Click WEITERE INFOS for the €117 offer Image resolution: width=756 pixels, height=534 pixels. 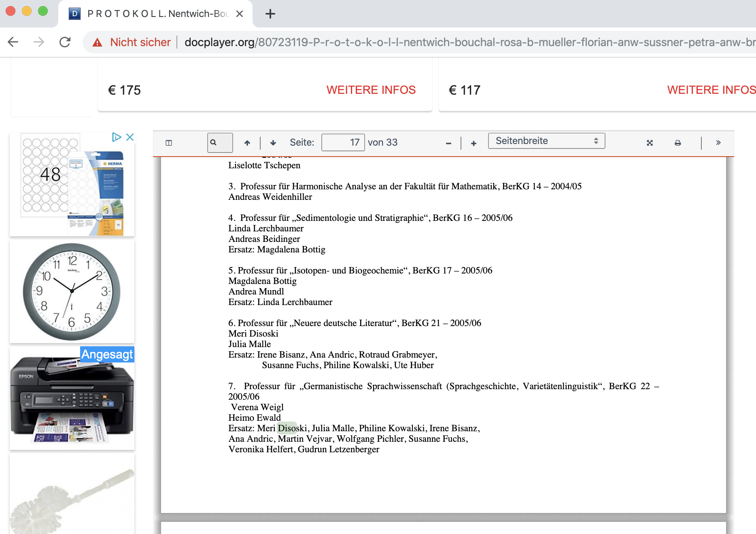[711, 90]
